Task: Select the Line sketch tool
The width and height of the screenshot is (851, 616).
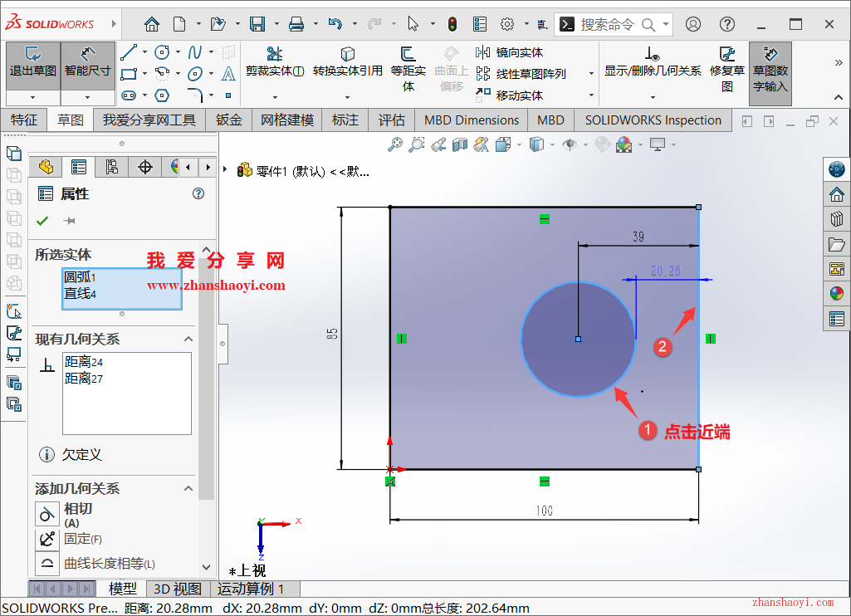Action: pos(129,52)
